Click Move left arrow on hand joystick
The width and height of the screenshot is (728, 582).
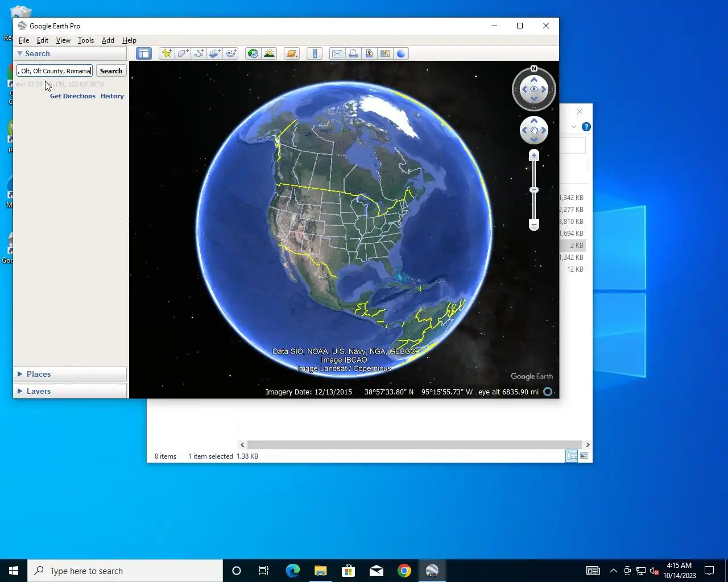(525, 130)
